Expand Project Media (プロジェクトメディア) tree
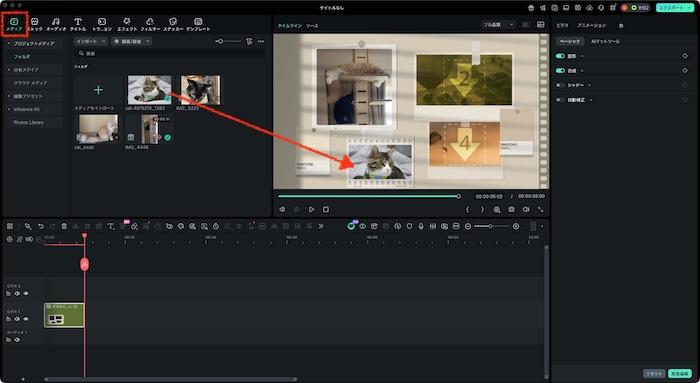 (9, 43)
